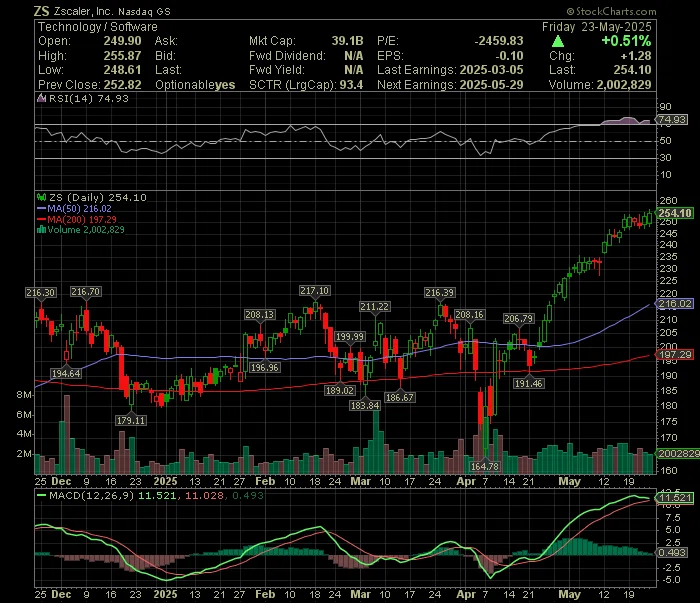Click the SCTR (LrgCap) value 93.4

click(x=351, y=85)
